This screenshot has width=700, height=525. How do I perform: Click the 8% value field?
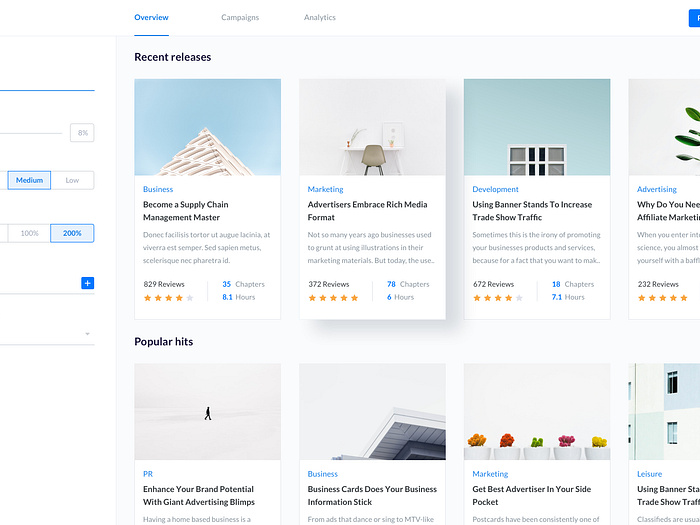coord(82,133)
